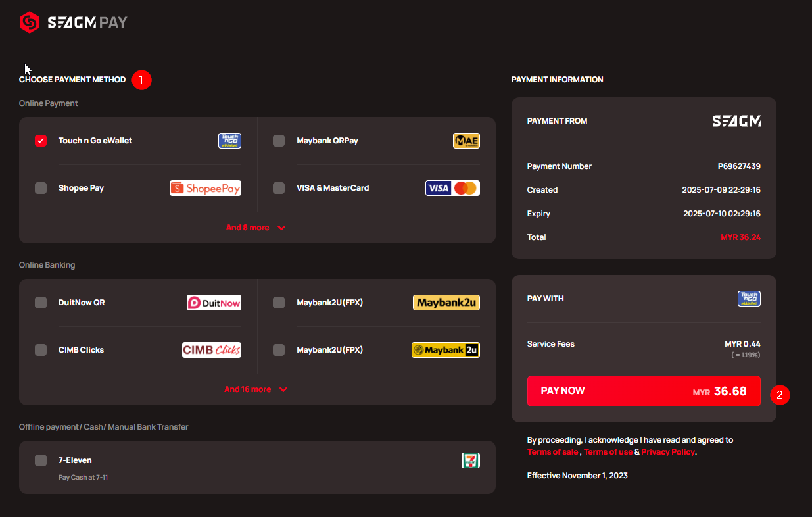Screen dimensions: 812x517
Task: Click the Touch n Go icon in Pay With card
Action: coord(749,299)
